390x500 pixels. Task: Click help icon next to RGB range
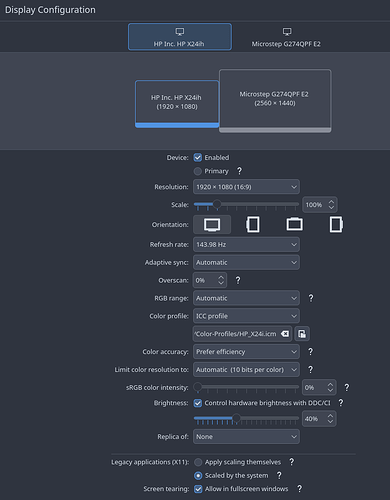coord(311,298)
